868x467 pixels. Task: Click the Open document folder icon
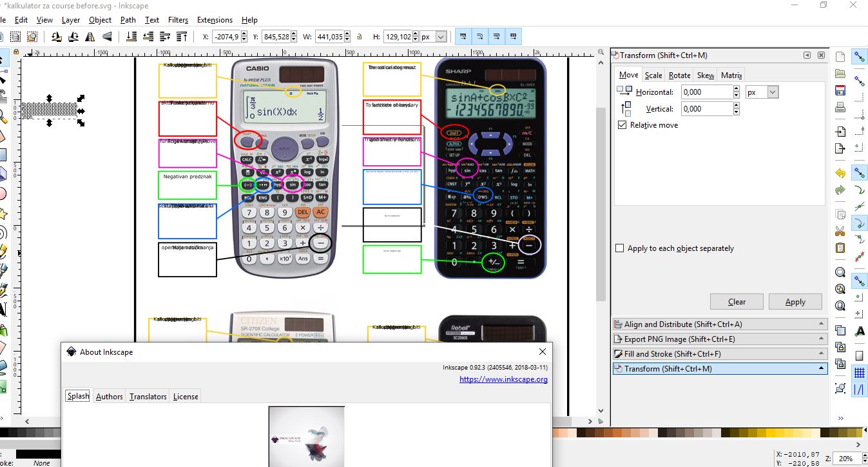click(x=840, y=74)
